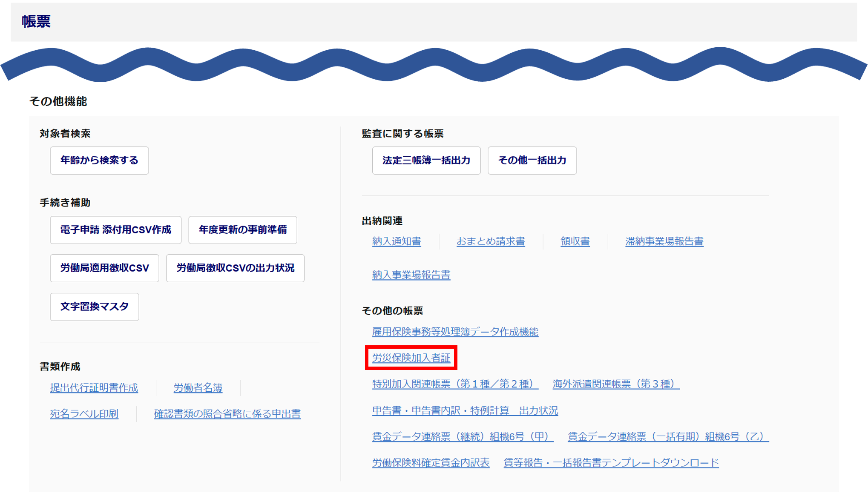Open the 領収書 link

[575, 241]
